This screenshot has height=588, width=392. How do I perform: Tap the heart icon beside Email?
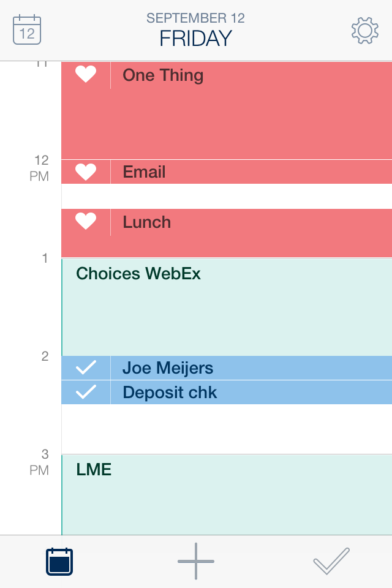(x=86, y=172)
